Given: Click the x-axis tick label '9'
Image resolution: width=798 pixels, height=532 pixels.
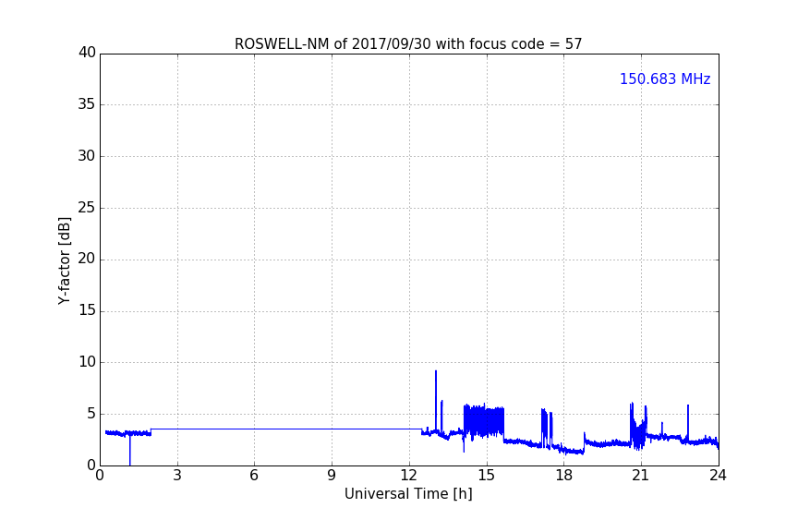Looking at the screenshot, I should pyautogui.click(x=332, y=476).
